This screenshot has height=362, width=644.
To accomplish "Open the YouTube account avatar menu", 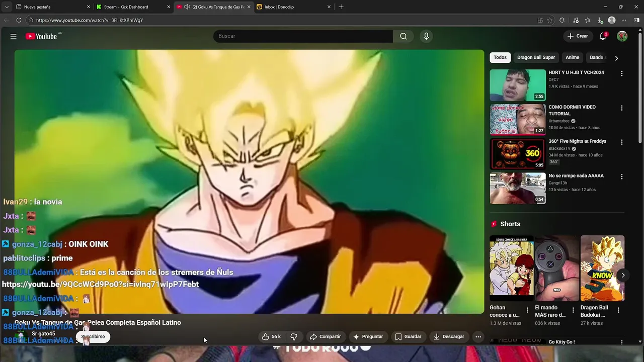I will coord(622,36).
